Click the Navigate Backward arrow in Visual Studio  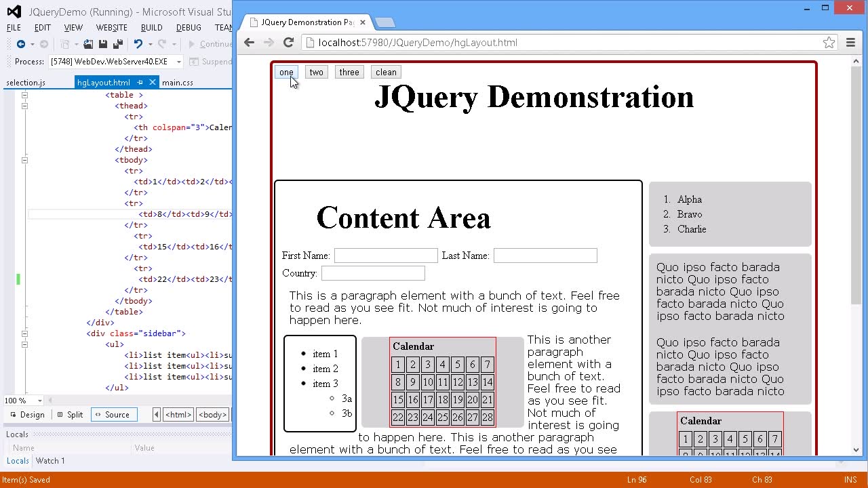[20, 44]
